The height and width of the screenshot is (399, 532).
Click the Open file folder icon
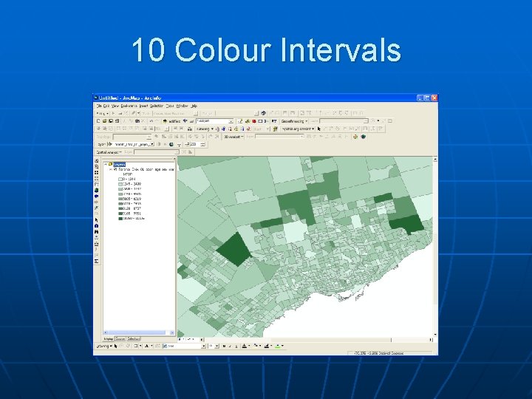pos(104,120)
